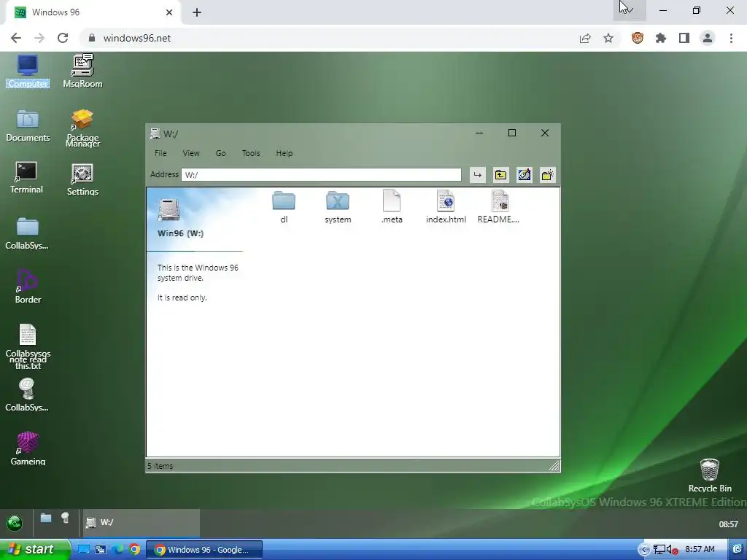Open the Extensions puzzle icon
Screen dimensions: 747x560
(661, 38)
